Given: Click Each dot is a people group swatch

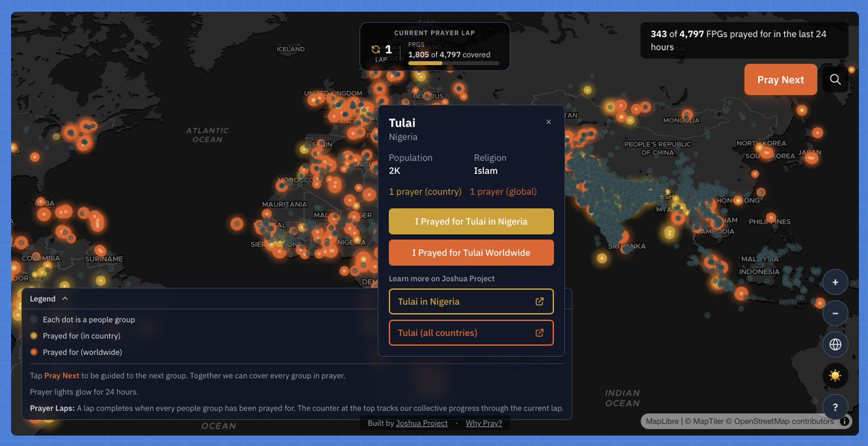Looking at the screenshot, I should tap(34, 319).
